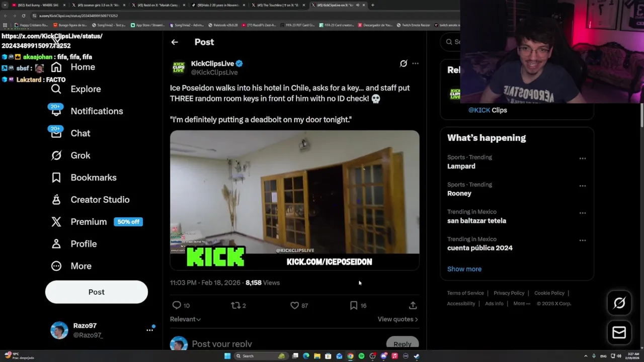644x362 pixels.
Task: Open Relevant reply sorting dropdown
Action: click(185, 319)
